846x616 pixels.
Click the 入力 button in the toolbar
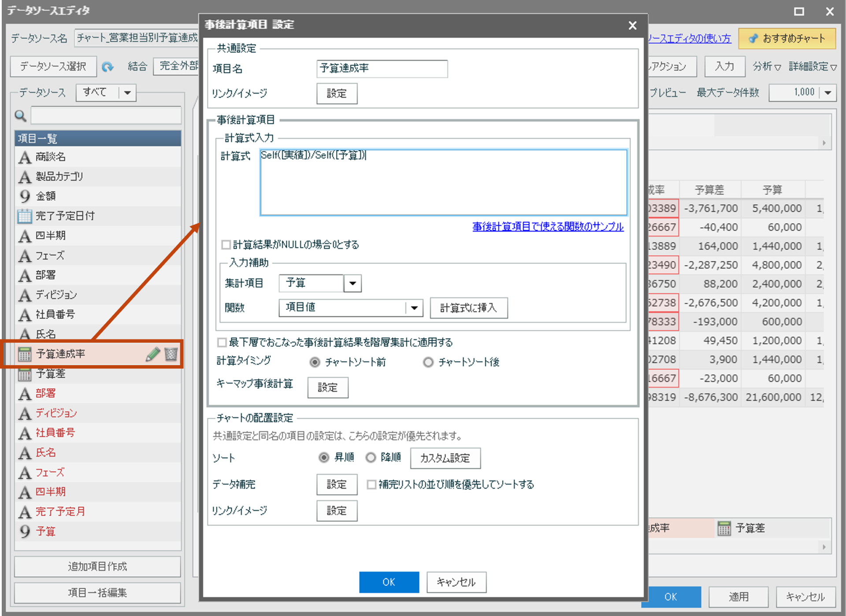tap(724, 66)
